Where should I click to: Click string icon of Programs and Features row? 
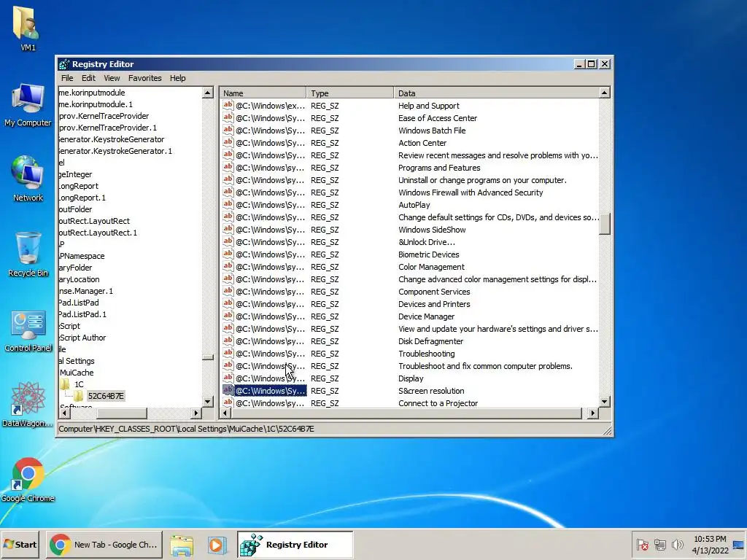coord(228,167)
